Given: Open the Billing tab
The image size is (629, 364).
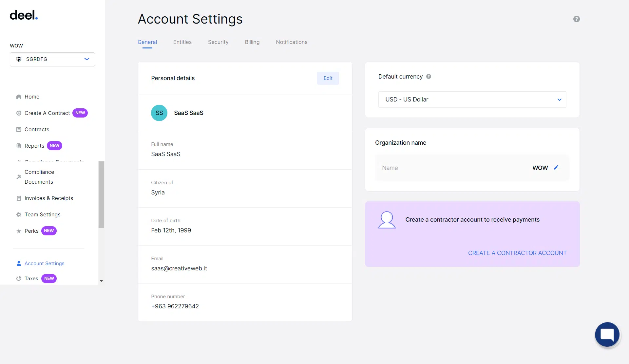Looking at the screenshot, I should 252,42.
